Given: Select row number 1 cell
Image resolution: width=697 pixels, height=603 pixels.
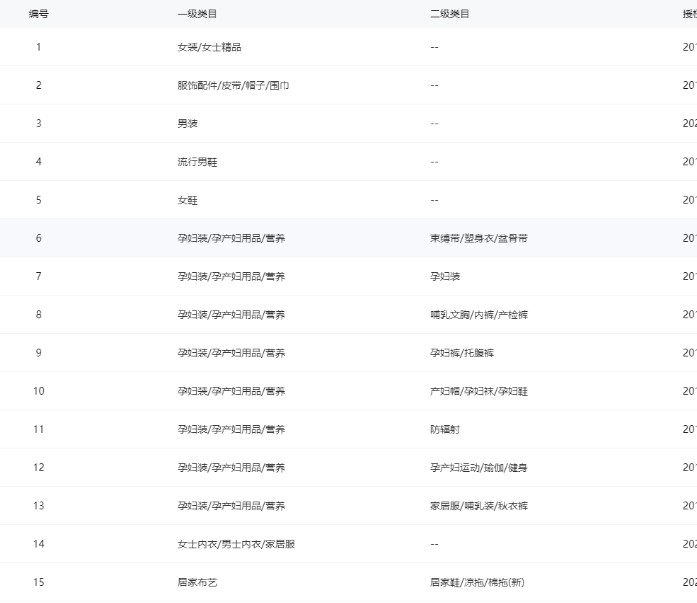Looking at the screenshot, I should coord(39,47).
